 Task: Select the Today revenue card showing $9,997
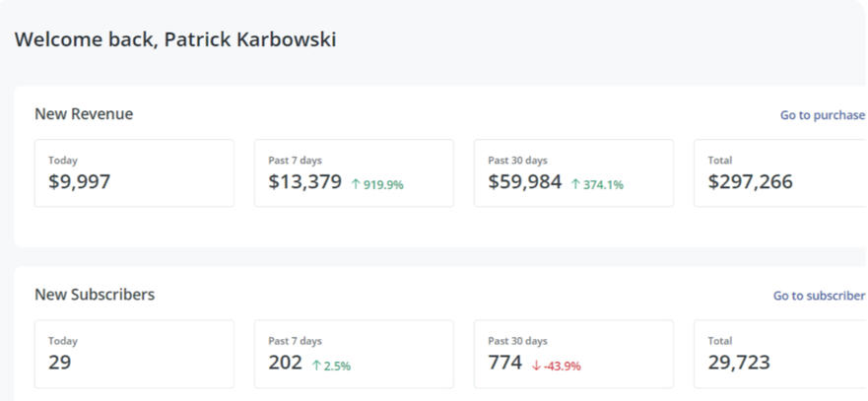134,173
